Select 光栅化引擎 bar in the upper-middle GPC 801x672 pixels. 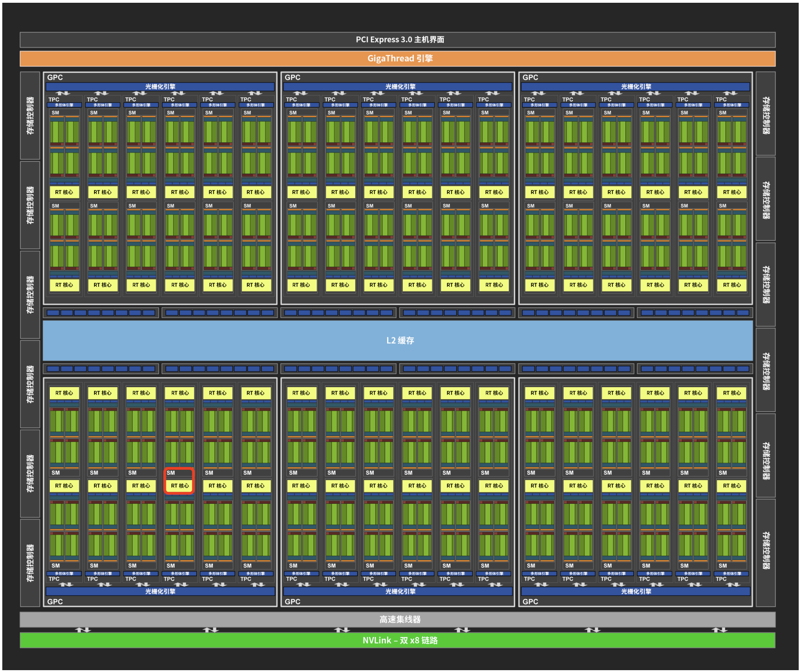398,87
